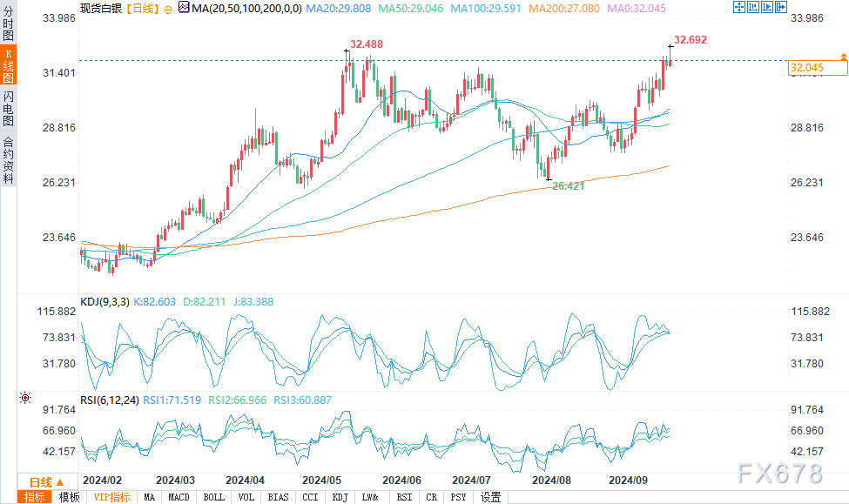Viewport: 849px width, 504px height.
Task: Select the MACD indicator
Action: 179,497
